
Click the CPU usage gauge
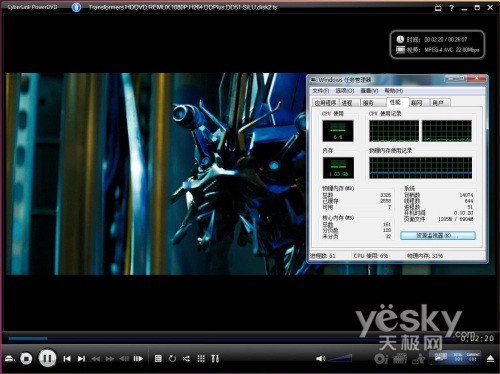point(338,131)
